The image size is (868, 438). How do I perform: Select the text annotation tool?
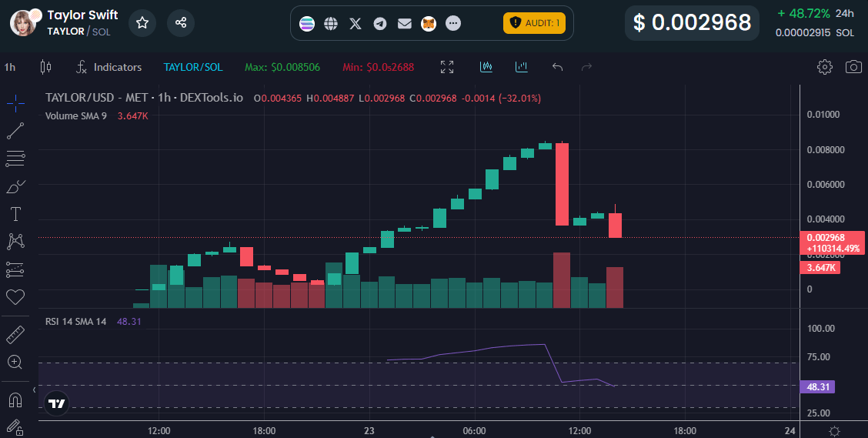pyautogui.click(x=15, y=214)
